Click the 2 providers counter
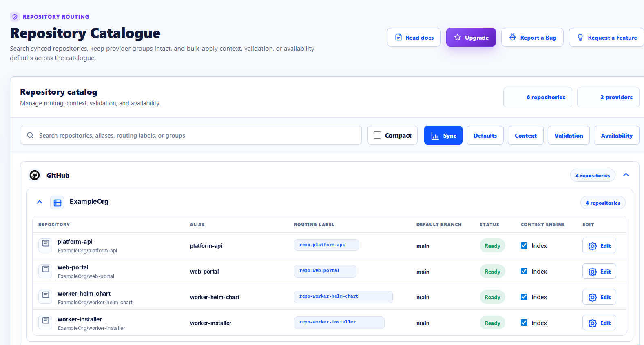 (x=608, y=97)
